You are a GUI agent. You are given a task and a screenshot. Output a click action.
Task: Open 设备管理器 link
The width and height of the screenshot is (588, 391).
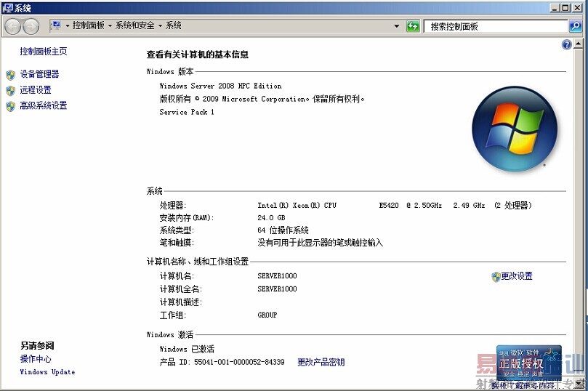[x=39, y=74]
